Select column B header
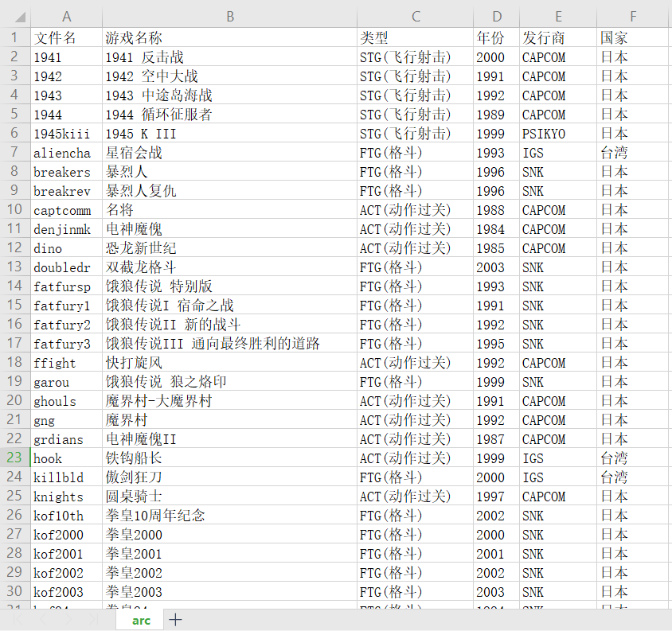This screenshot has height=631, width=672. tap(229, 17)
